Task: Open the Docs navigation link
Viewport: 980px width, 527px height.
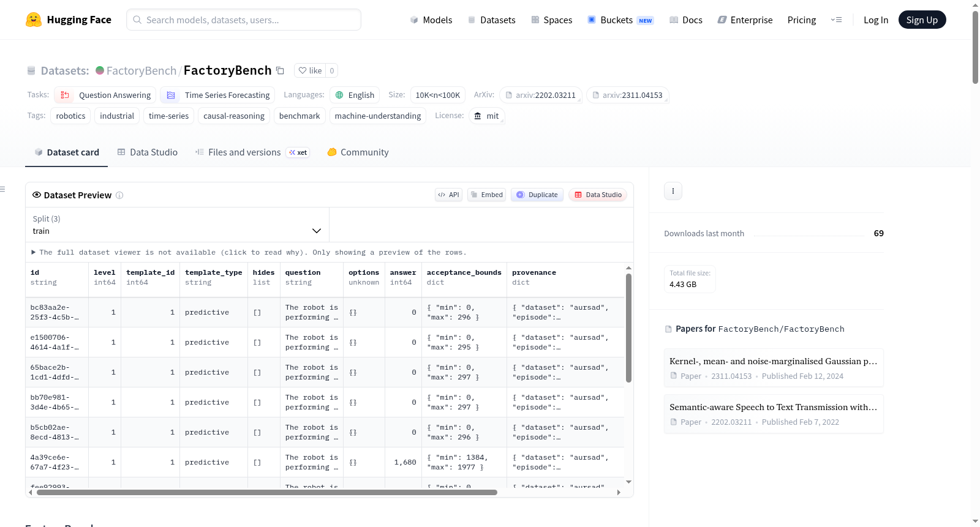Action: (686, 20)
